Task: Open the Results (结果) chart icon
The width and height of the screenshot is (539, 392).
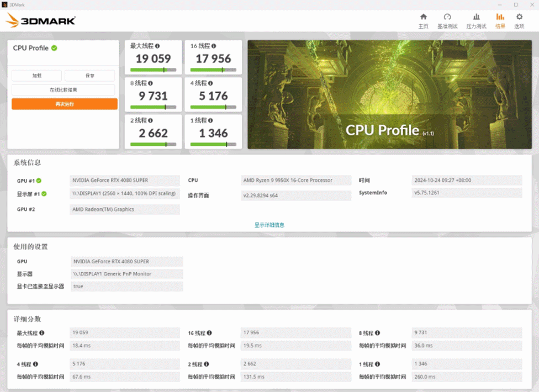Action: point(500,17)
